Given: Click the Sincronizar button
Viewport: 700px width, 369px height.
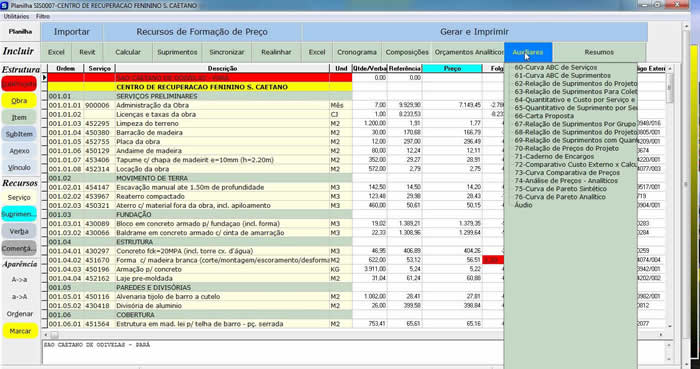Looking at the screenshot, I should click(227, 52).
